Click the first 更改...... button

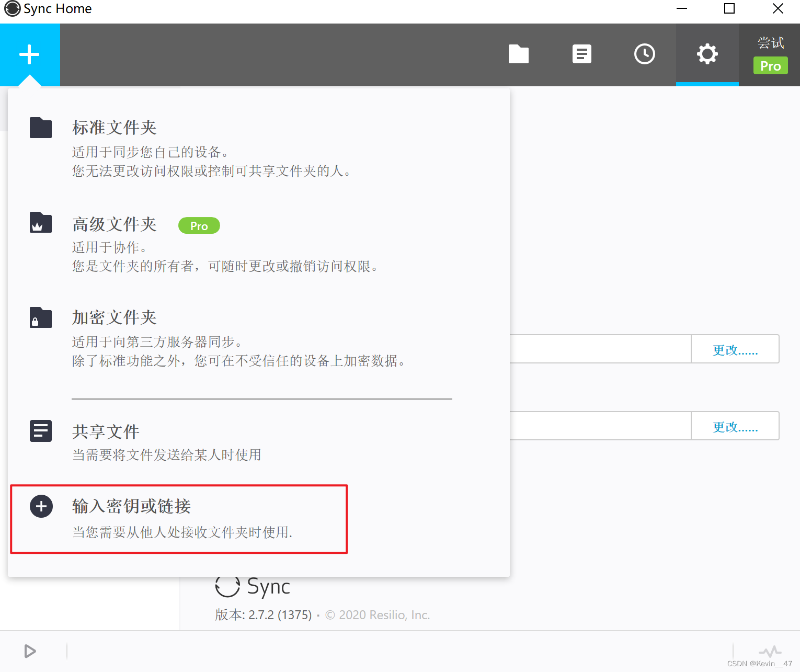coord(735,349)
